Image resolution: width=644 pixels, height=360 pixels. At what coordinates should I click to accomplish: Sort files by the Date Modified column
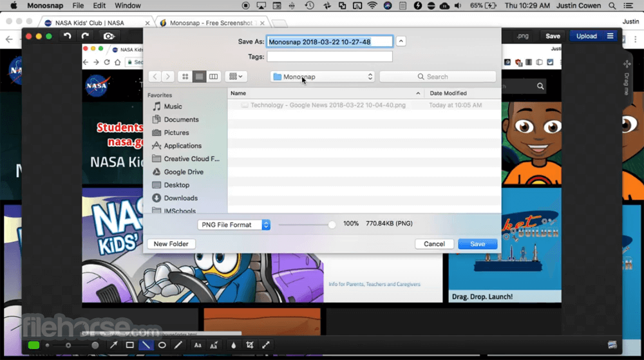coord(463,93)
